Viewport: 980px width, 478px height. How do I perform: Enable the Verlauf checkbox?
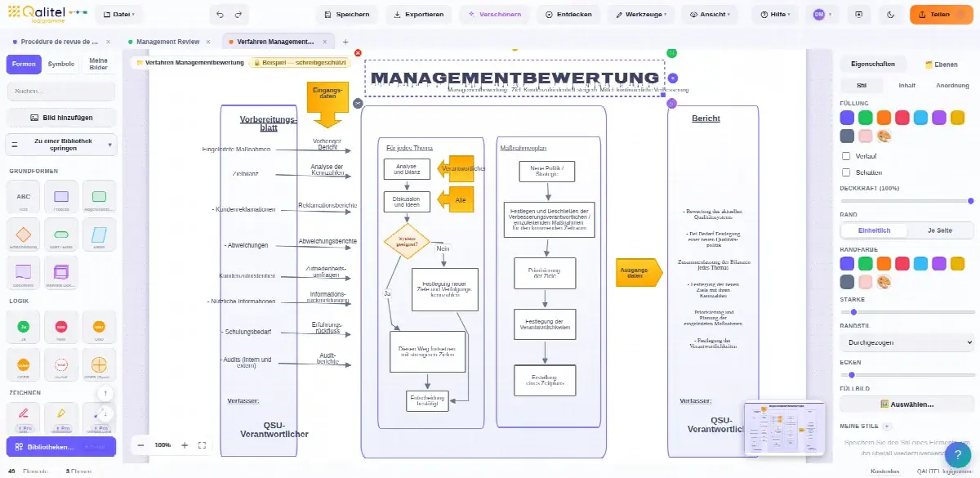click(846, 155)
